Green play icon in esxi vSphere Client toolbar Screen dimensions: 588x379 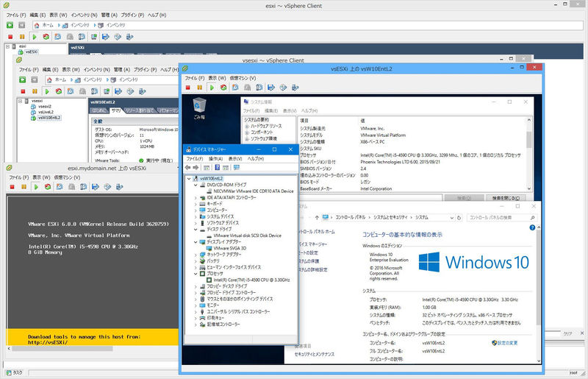(35, 37)
